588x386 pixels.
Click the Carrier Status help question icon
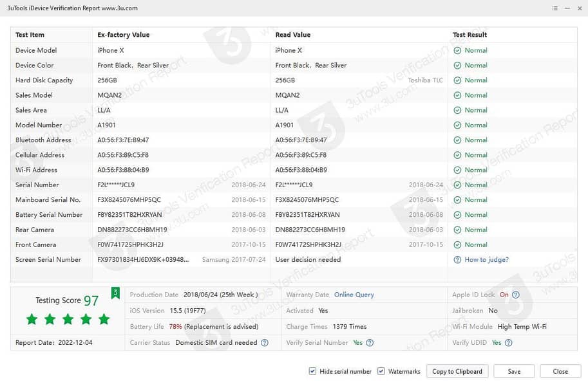pos(265,342)
